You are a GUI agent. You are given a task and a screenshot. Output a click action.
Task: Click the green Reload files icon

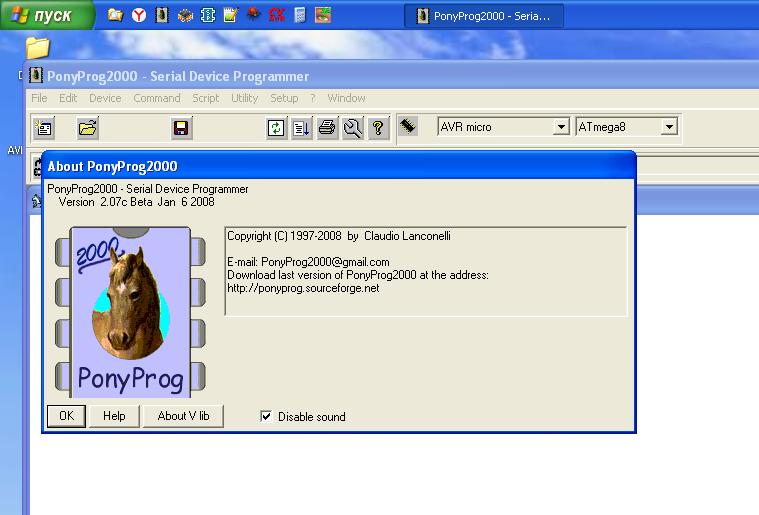coord(275,128)
